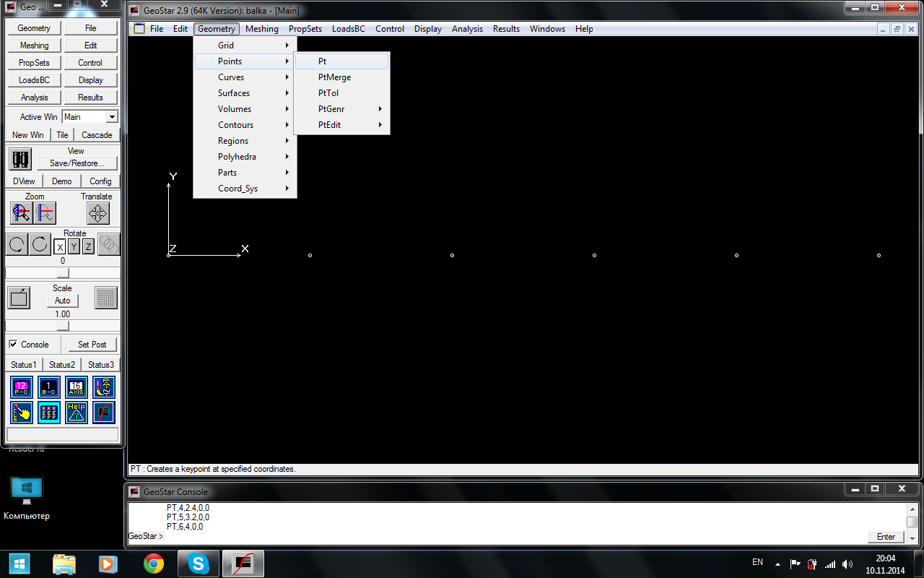Open Windows Explorer from taskbar

64,564
